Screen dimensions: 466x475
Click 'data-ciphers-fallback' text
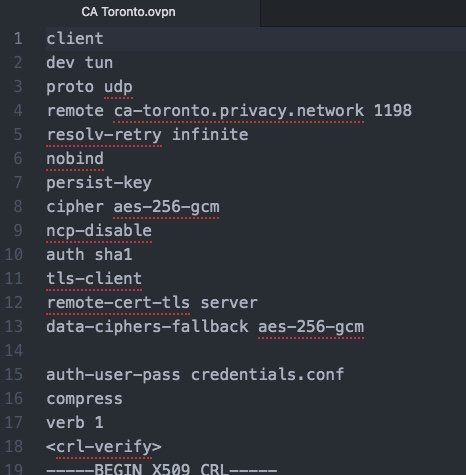point(147,327)
